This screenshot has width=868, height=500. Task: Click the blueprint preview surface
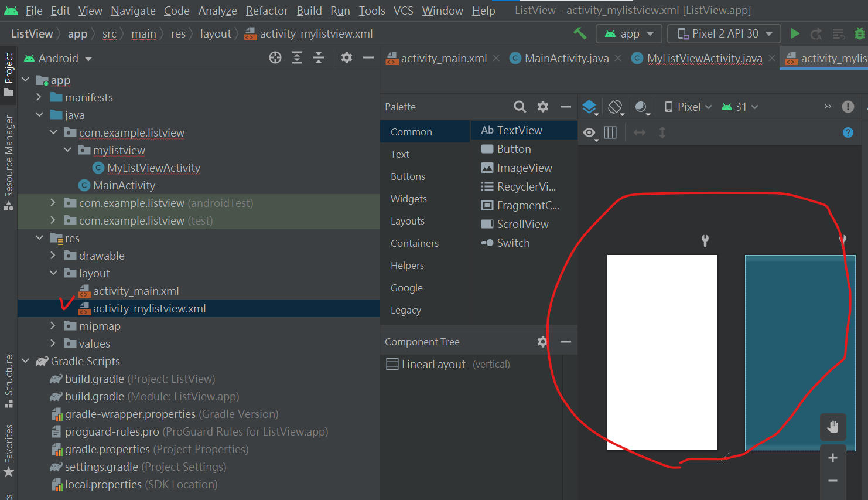[800, 352]
